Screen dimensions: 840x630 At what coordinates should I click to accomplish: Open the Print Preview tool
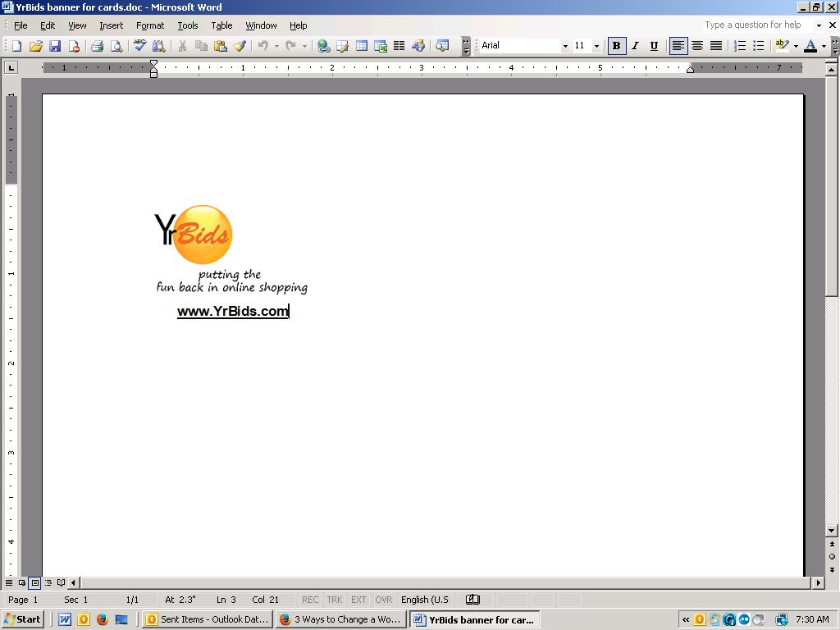(116, 46)
